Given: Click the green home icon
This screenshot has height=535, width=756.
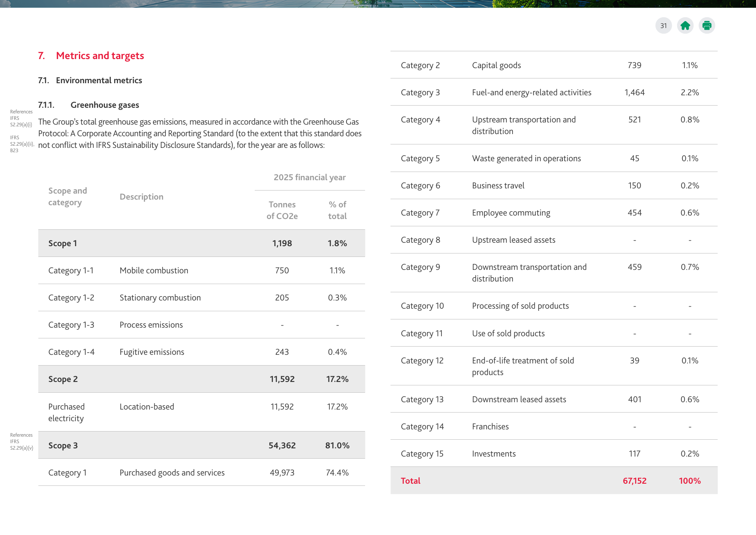Looking at the screenshot, I should point(685,26).
